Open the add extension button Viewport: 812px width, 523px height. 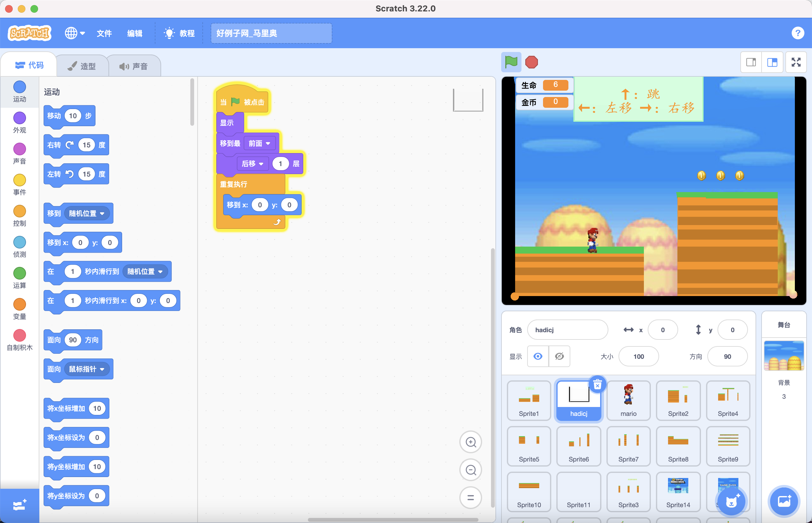pos(19,505)
